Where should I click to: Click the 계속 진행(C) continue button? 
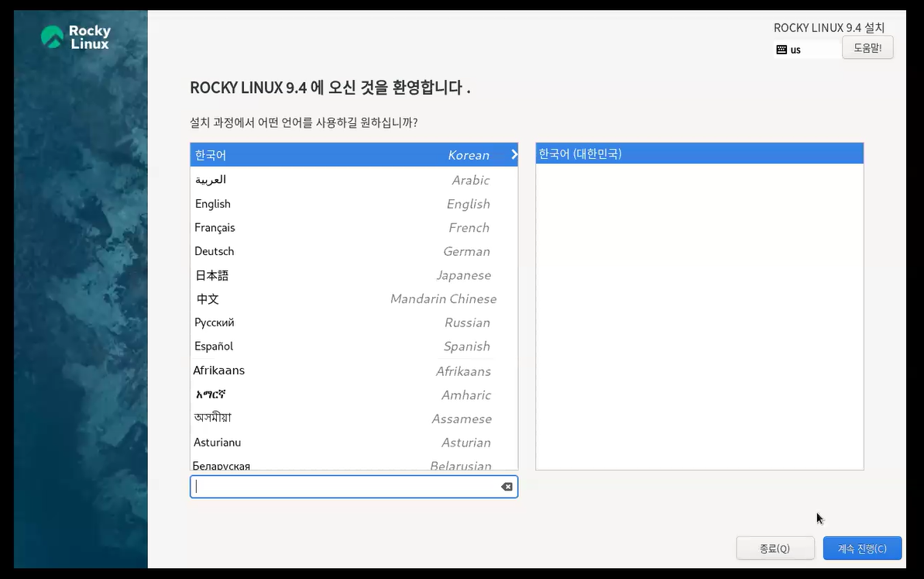(862, 548)
